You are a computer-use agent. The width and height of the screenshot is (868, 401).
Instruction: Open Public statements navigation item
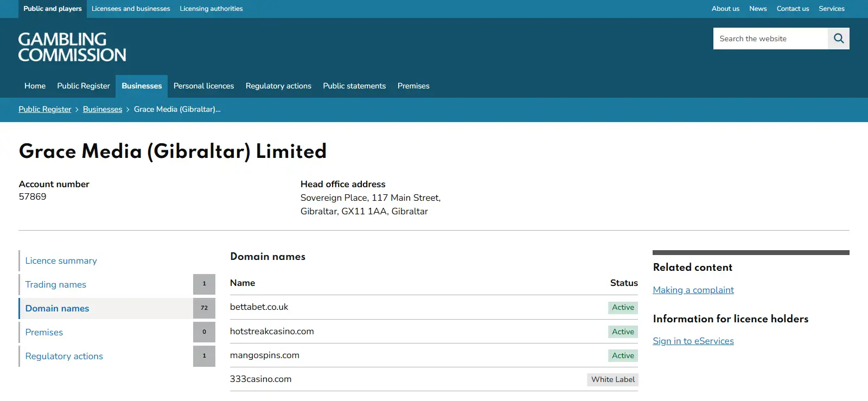pyautogui.click(x=354, y=86)
